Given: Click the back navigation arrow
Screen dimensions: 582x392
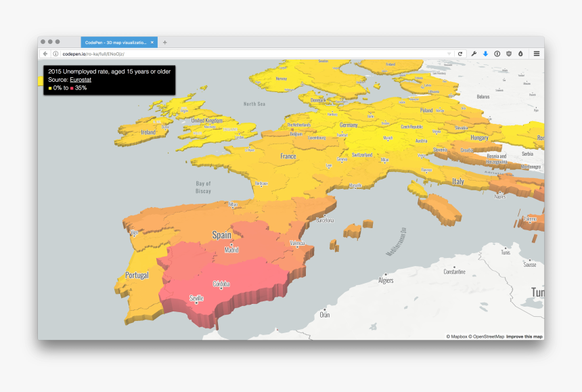Looking at the screenshot, I should 45,53.
